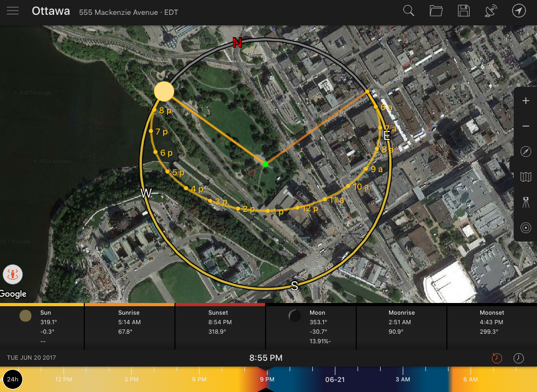Save the current location with floppy icon

click(464, 11)
